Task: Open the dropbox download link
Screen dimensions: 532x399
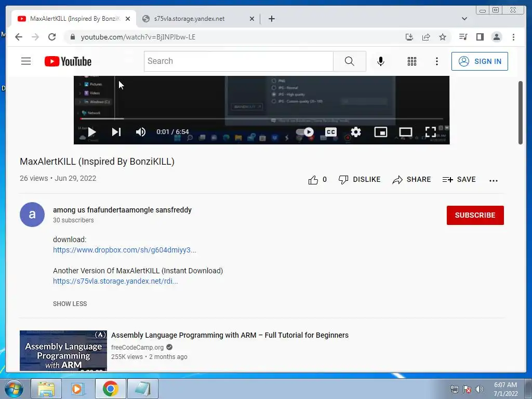Action: (x=125, y=250)
